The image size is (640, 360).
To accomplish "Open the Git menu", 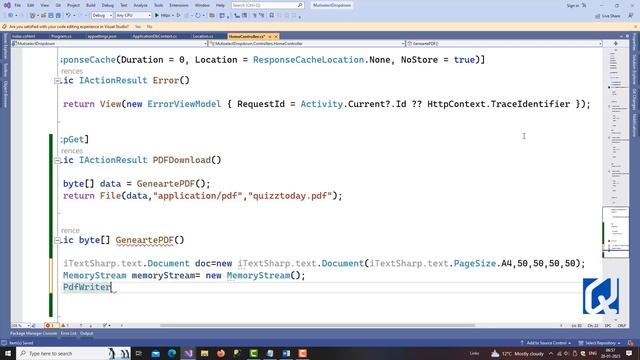I will (58, 5).
